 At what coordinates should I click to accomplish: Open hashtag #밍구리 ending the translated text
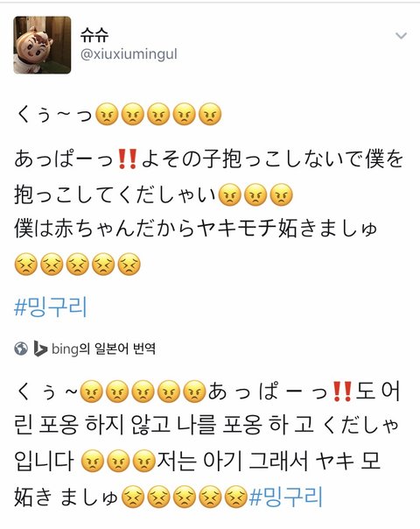(x=286, y=497)
